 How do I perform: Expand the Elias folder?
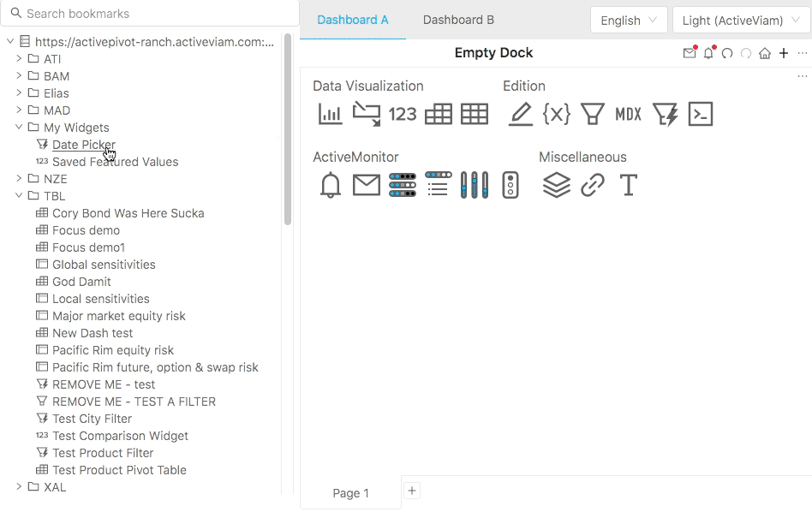19,92
